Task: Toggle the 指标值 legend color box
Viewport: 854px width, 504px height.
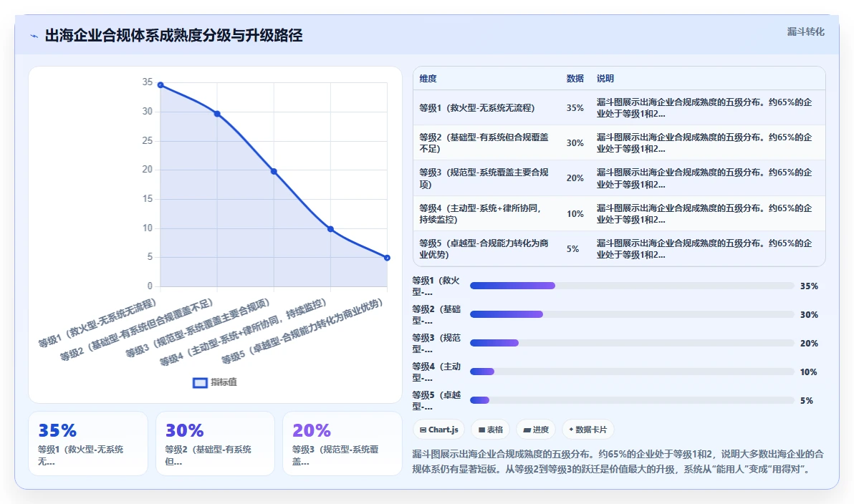Action: tap(200, 382)
